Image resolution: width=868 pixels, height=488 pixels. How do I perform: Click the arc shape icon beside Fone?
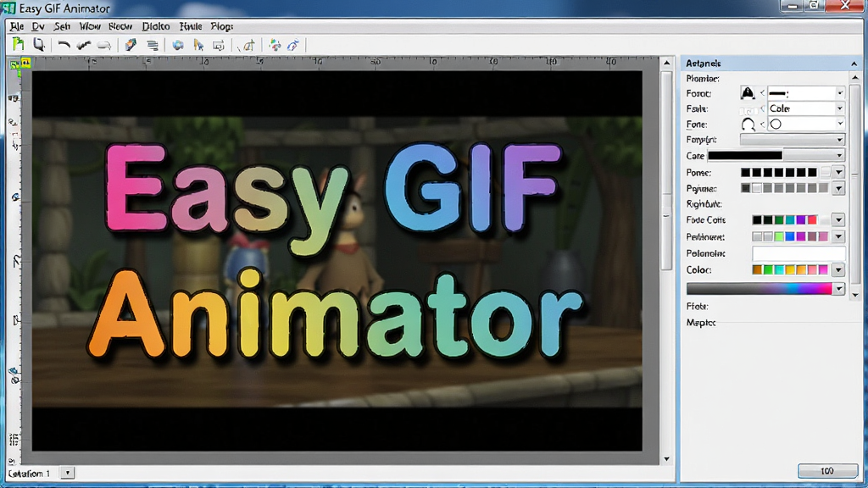coord(748,125)
